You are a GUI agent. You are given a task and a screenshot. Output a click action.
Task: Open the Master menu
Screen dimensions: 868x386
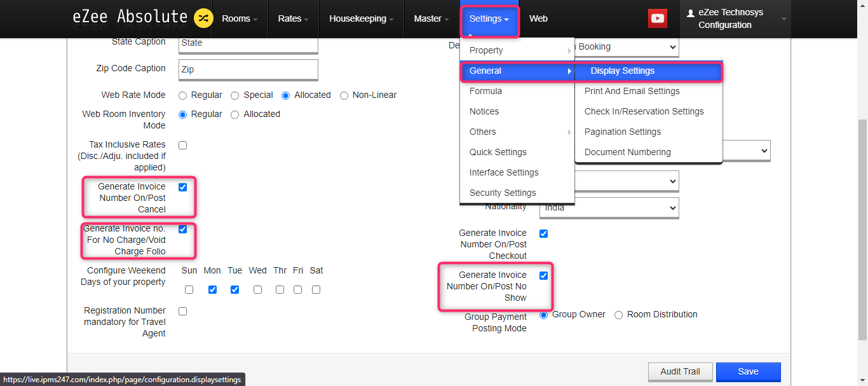tap(431, 18)
